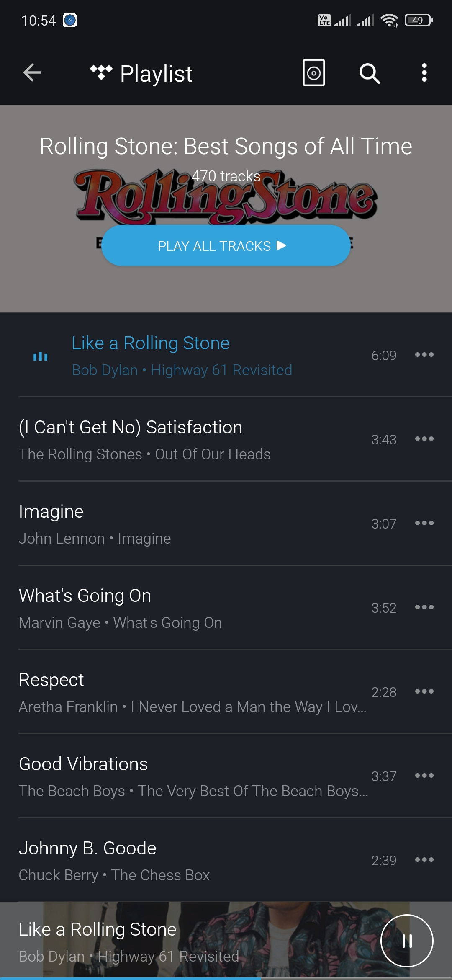Open the speaker output selector icon
This screenshot has width=452, height=980.
tap(314, 73)
